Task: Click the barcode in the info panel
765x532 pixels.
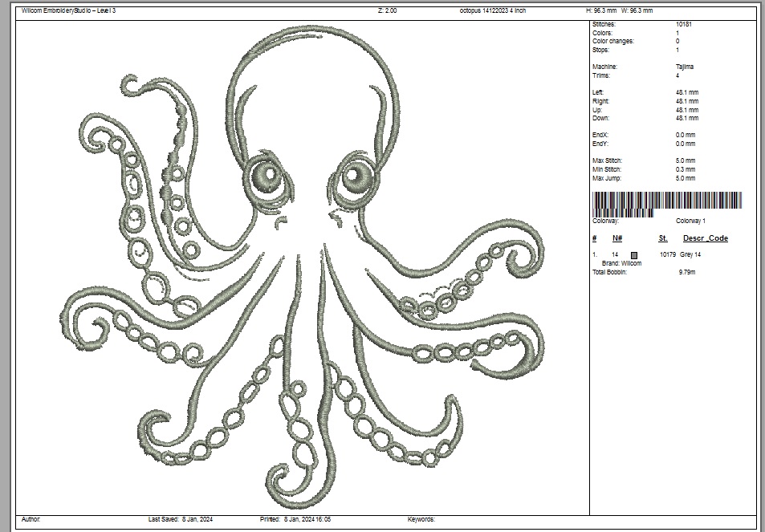Action: tap(666, 204)
